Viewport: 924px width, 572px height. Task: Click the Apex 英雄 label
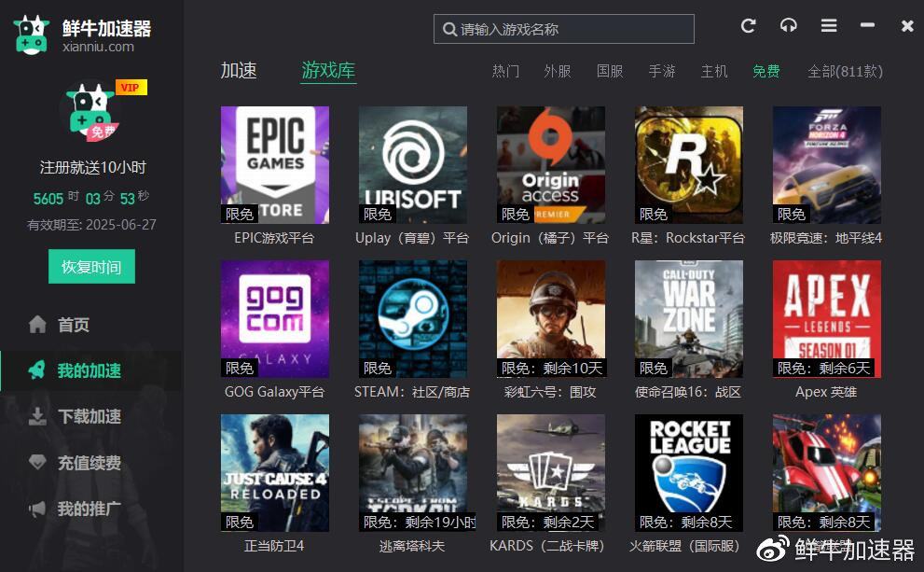826,392
